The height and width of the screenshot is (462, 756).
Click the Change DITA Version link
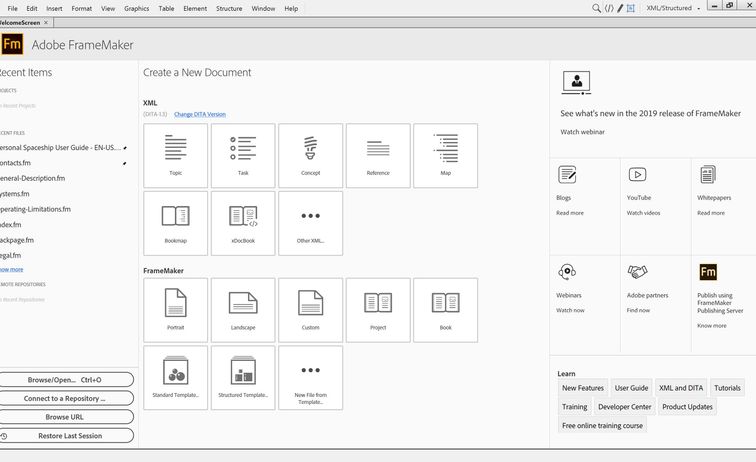click(200, 115)
